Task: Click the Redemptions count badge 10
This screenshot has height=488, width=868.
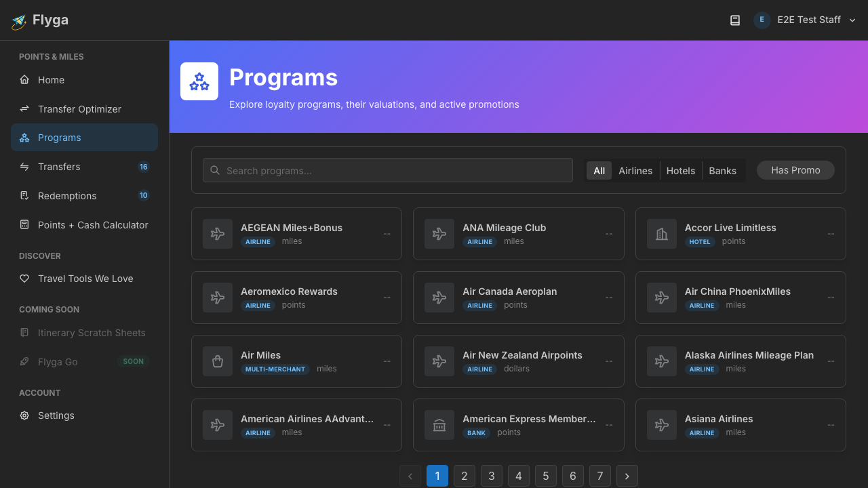Action: point(144,196)
